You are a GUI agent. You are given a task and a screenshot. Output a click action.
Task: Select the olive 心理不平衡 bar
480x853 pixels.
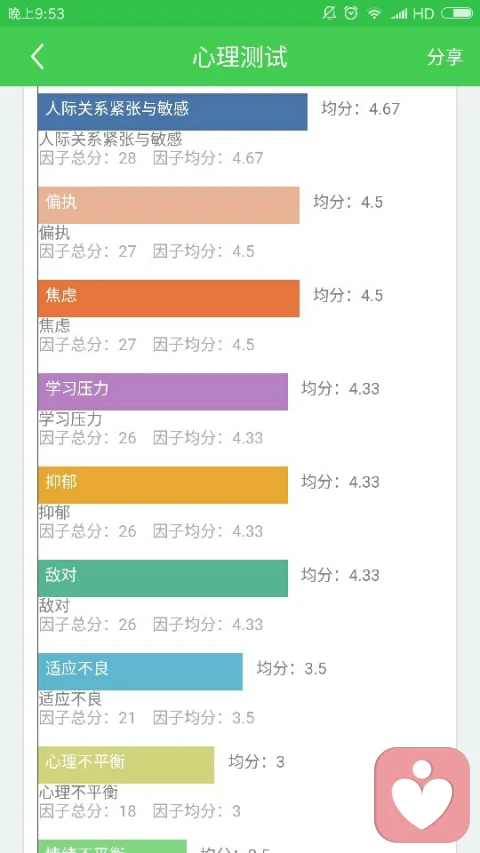(126, 765)
